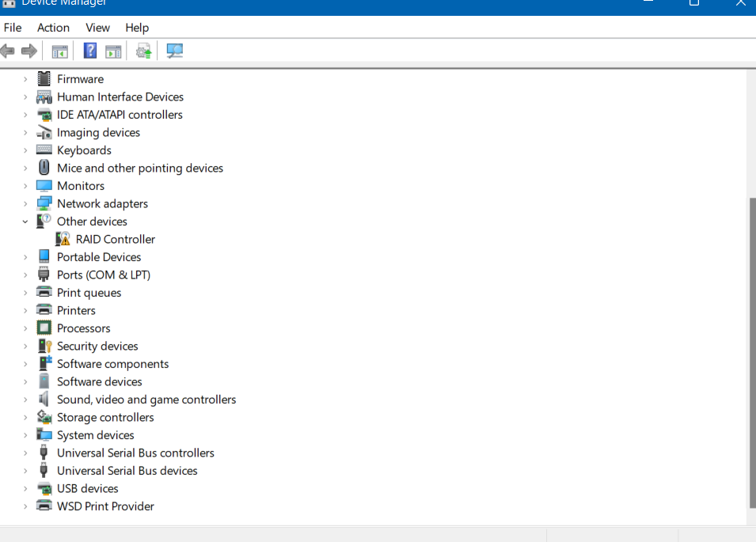This screenshot has width=756, height=542.
Task: Collapse the Other devices category
Action: (x=25, y=221)
